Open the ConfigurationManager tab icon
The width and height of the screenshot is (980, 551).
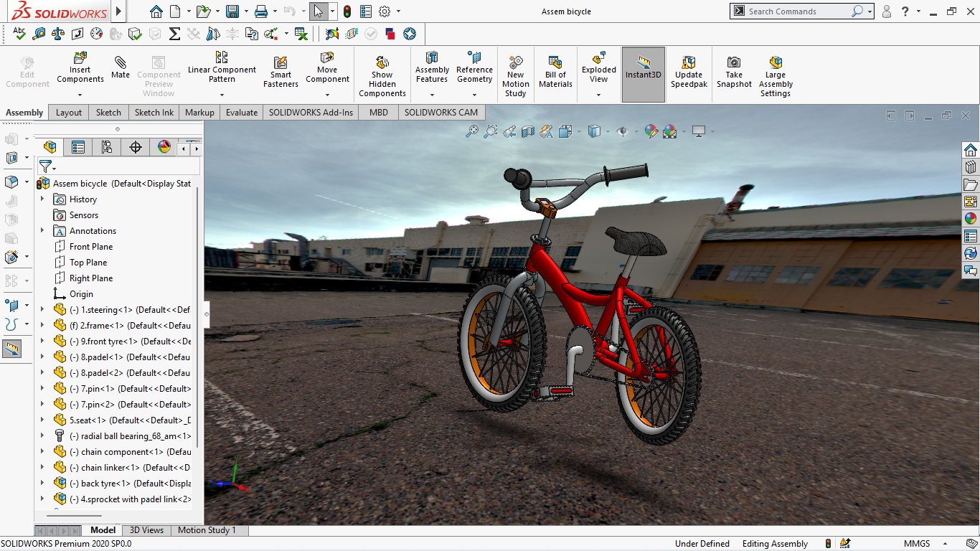[107, 147]
